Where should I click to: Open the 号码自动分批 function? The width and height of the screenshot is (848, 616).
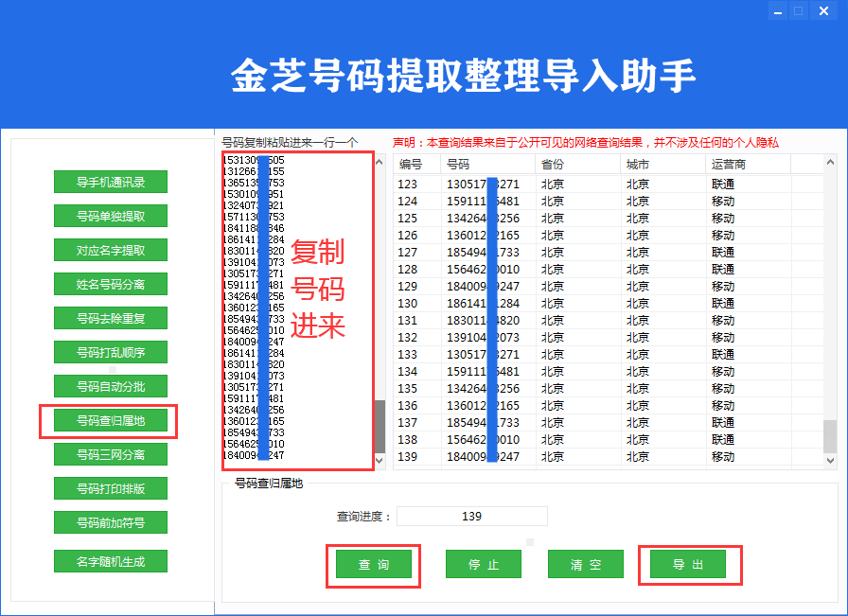(x=111, y=386)
